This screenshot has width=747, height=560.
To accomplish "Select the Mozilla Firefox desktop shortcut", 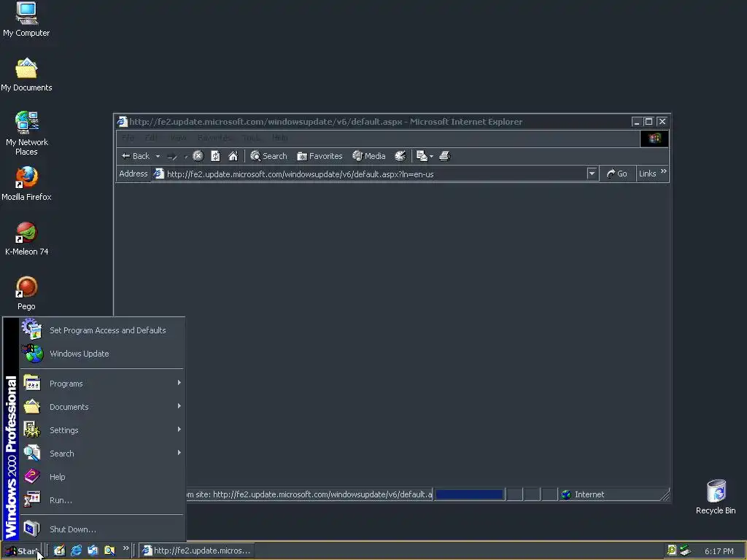I will click(x=26, y=184).
